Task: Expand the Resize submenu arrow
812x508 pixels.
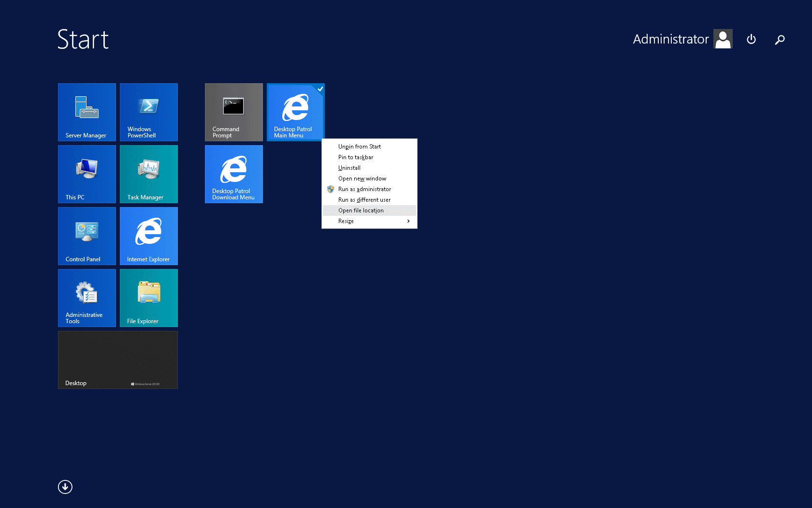Action: 408,221
